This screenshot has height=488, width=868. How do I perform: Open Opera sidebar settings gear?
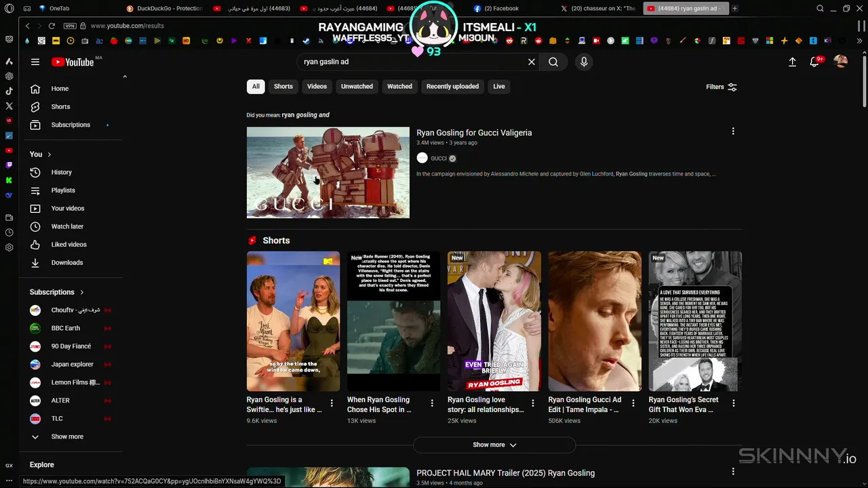pos(9,247)
